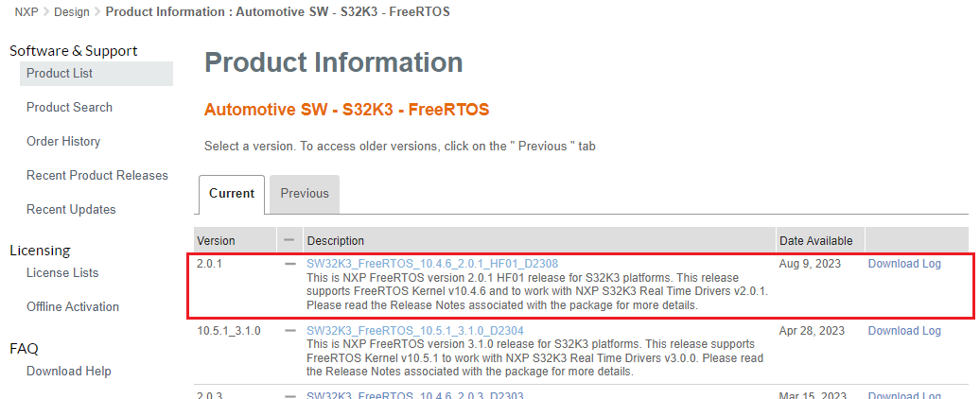This screenshot has height=399, width=980.
Task: Open Offline Activation page
Action: 73,307
